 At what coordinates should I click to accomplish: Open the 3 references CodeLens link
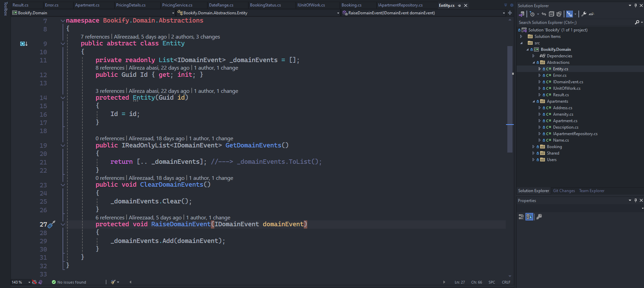[x=110, y=91]
